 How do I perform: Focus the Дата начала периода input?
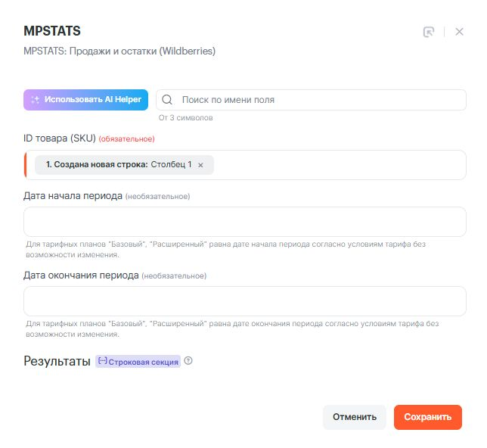[245, 222]
